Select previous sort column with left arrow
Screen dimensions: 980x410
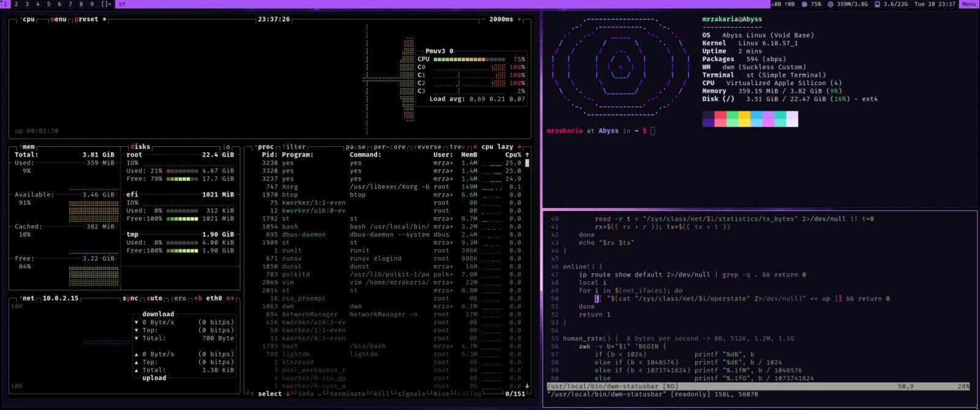click(x=475, y=147)
